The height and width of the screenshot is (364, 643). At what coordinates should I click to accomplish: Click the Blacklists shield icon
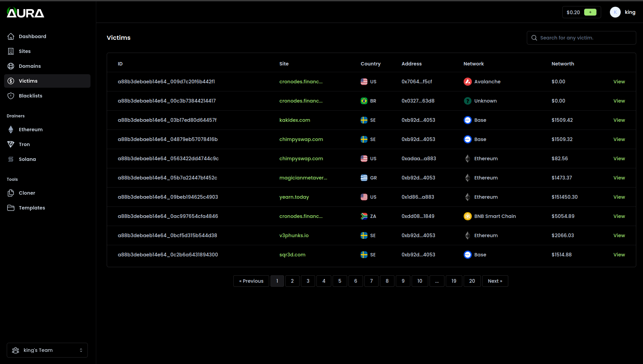11,96
